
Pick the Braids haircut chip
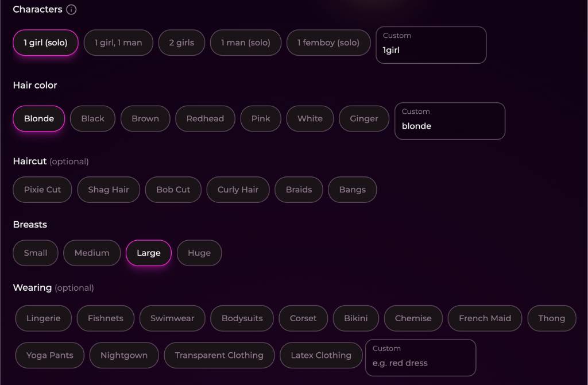click(299, 190)
